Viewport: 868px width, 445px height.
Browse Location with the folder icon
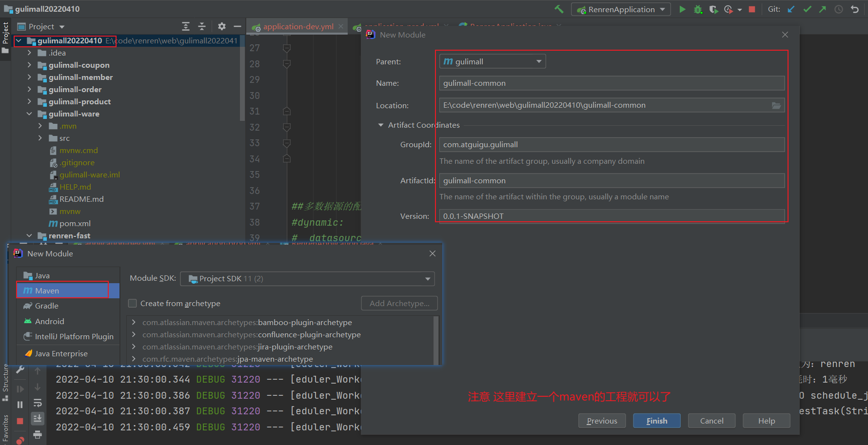pos(776,105)
